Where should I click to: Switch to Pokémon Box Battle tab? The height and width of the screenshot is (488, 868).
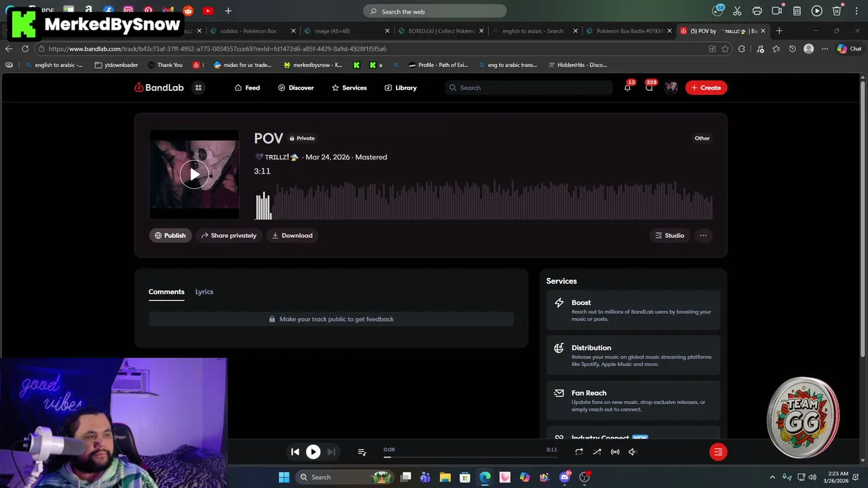(x=629, y=30)
